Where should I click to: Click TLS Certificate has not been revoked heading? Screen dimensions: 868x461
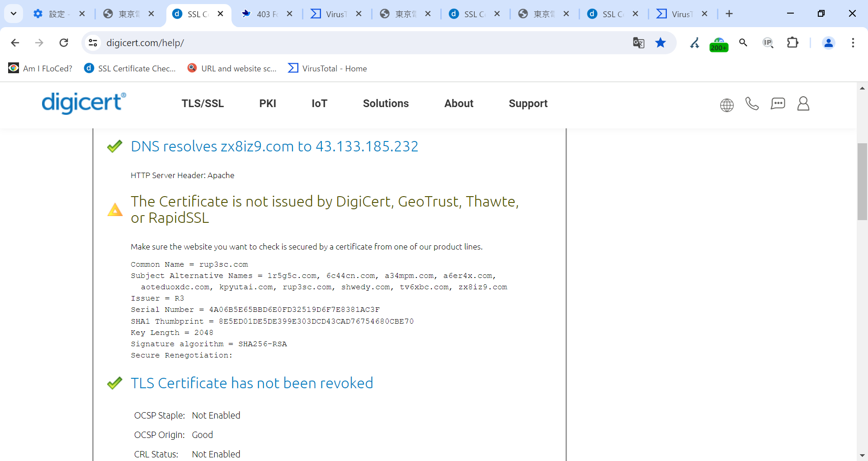coord(252,383)
